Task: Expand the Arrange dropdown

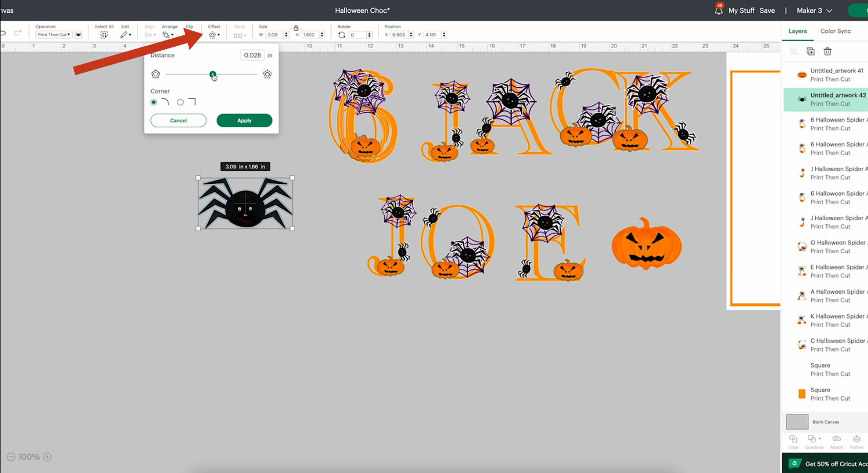Action: [168, 35]
